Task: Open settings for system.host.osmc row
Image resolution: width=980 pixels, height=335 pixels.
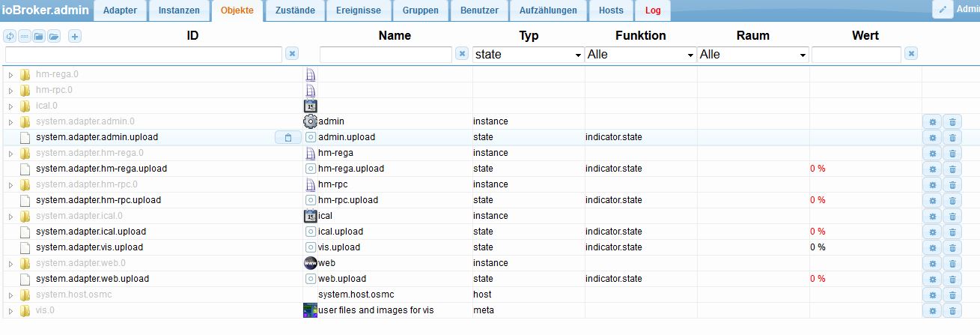Action: click(x=932, y=295)
